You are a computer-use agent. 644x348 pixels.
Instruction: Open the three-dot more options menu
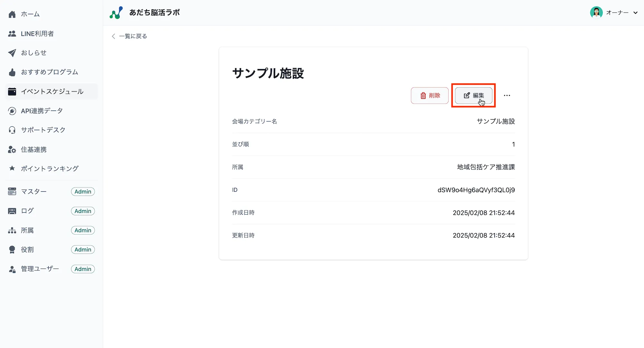pos(507,95)
